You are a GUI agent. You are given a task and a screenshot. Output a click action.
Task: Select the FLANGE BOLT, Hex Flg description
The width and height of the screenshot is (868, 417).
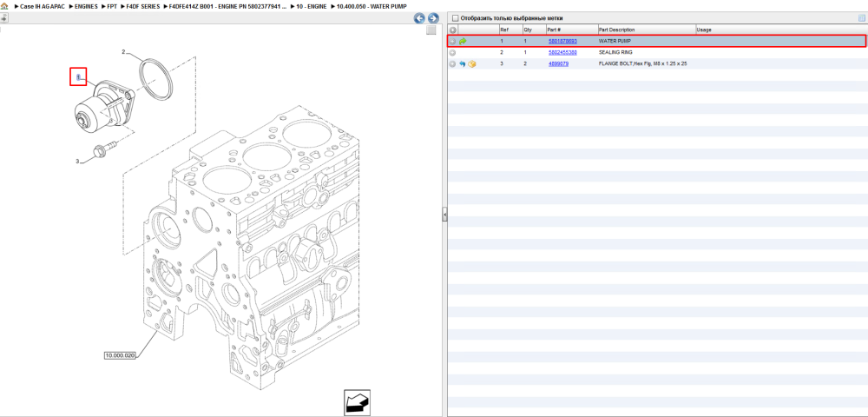(x=642, y=64)
